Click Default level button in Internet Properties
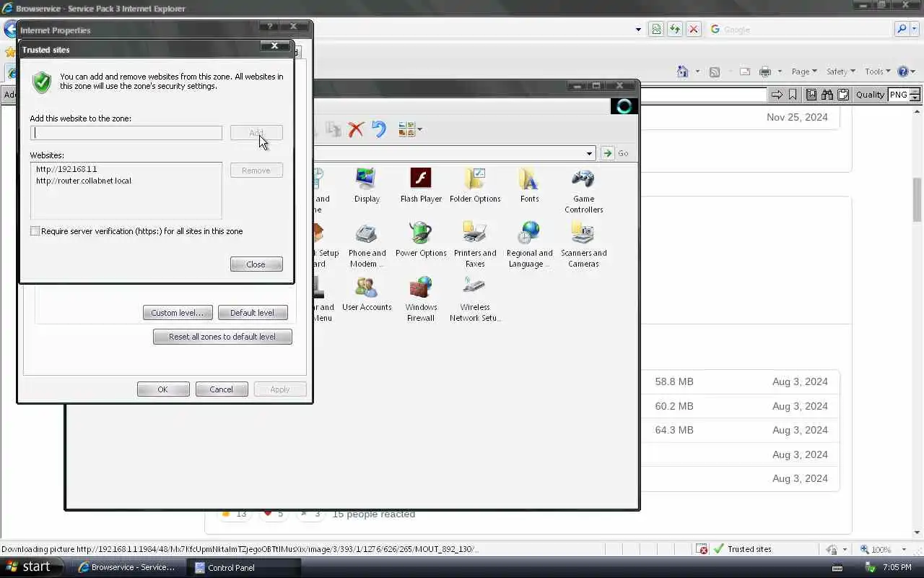The height and width of the screenshot is (578, 924). coord(253,313)
